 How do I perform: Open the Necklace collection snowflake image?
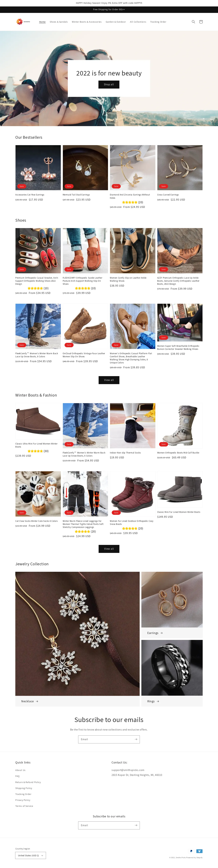[77, 633]
